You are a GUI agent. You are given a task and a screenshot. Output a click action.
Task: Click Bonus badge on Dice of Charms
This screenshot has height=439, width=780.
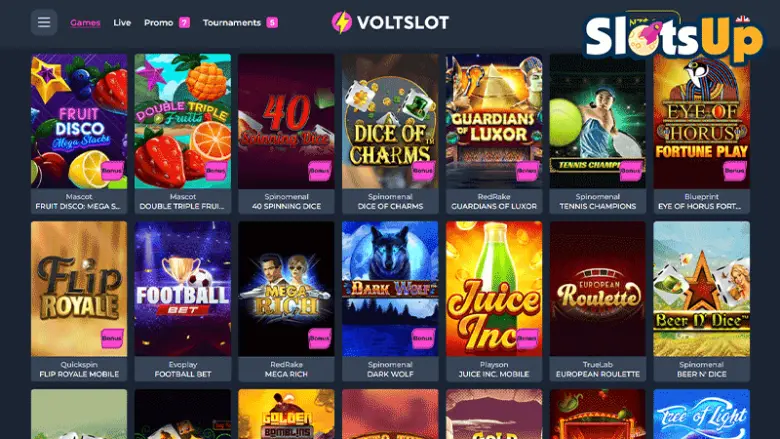pos(423,171)
